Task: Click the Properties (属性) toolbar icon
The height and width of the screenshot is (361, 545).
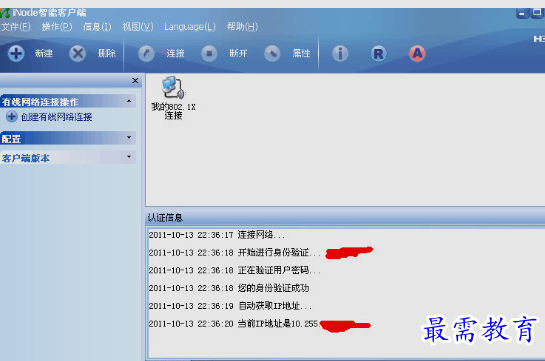Action: pos(272,54)
